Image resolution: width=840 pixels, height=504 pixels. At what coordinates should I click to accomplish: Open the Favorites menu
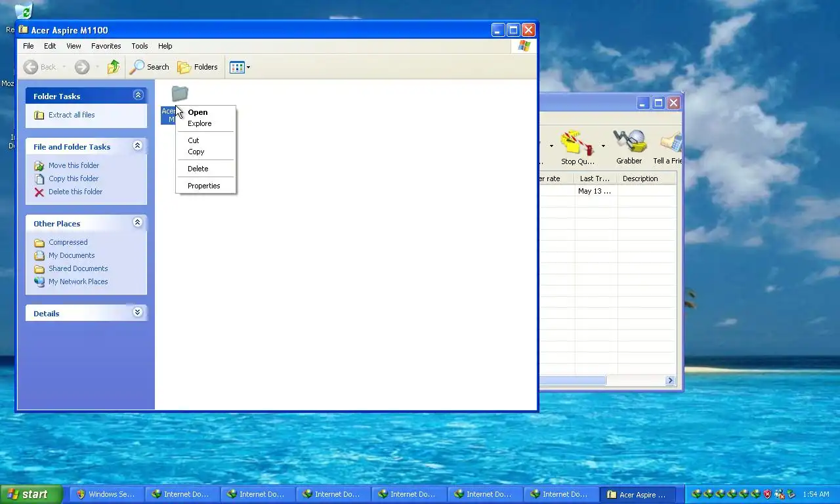(x=106, y=46)
